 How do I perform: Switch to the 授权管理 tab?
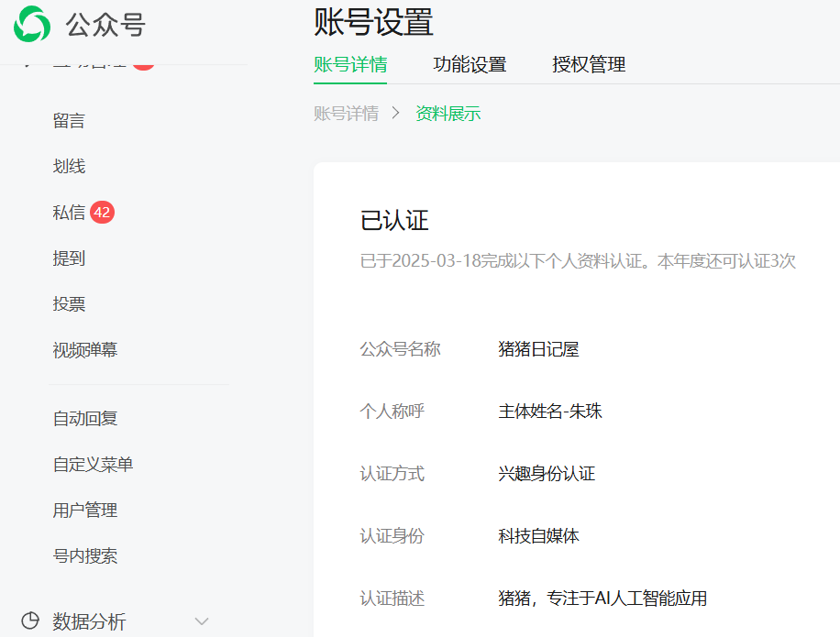(589, 65)
